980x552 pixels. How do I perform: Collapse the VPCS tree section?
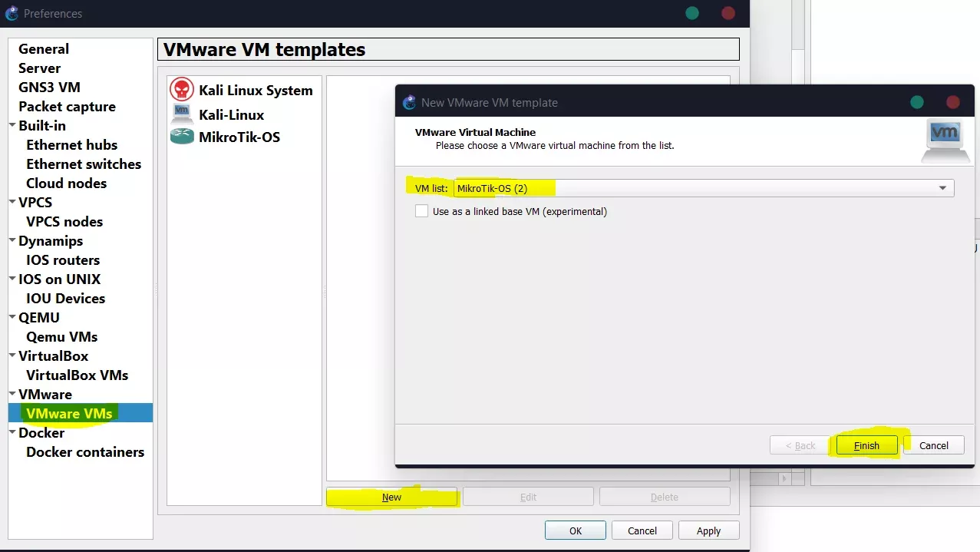12,202
